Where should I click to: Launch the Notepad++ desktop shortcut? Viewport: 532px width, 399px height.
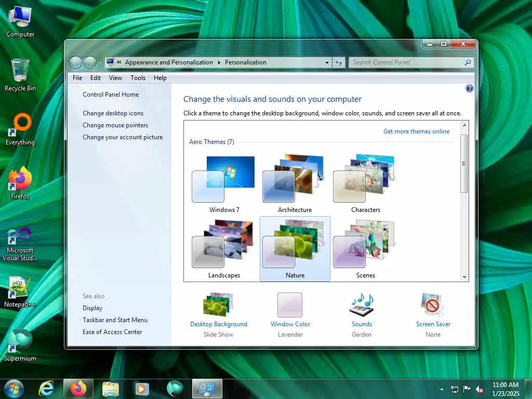tap(20, 292)
